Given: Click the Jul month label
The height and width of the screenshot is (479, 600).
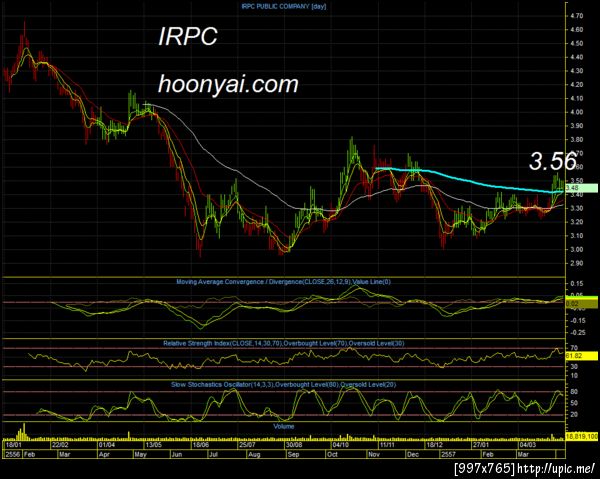Looking at the screenshot, I should (x=213, y=455).
